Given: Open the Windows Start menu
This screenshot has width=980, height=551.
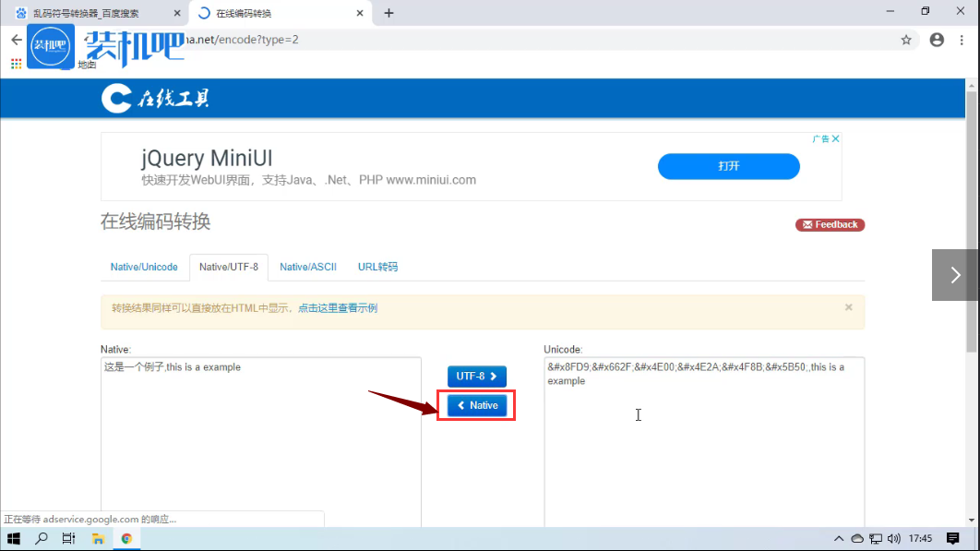Looking at the screenshot, I should [14, 538].
